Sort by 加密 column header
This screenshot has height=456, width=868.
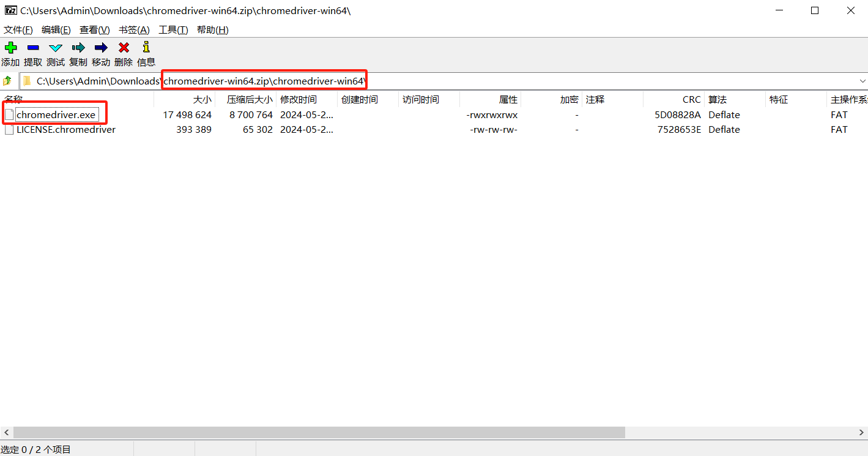point(552,99)
